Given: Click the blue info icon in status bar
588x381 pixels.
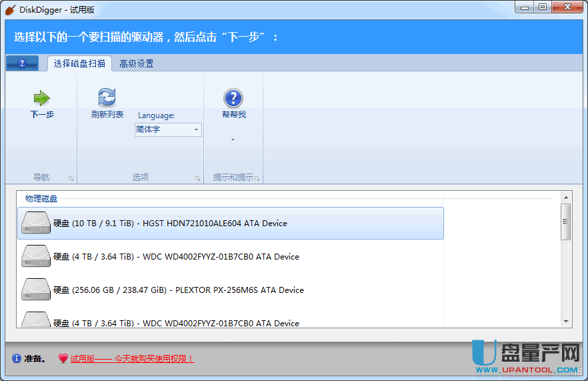Looking at the screenshot, I should click(16, 358).
